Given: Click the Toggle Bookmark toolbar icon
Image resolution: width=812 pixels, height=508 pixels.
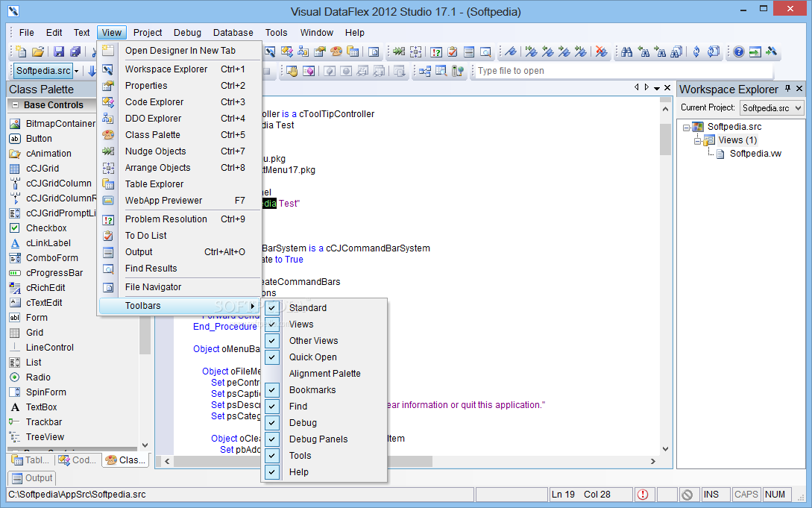Looking at the screenshot, I should pos(511,51).
